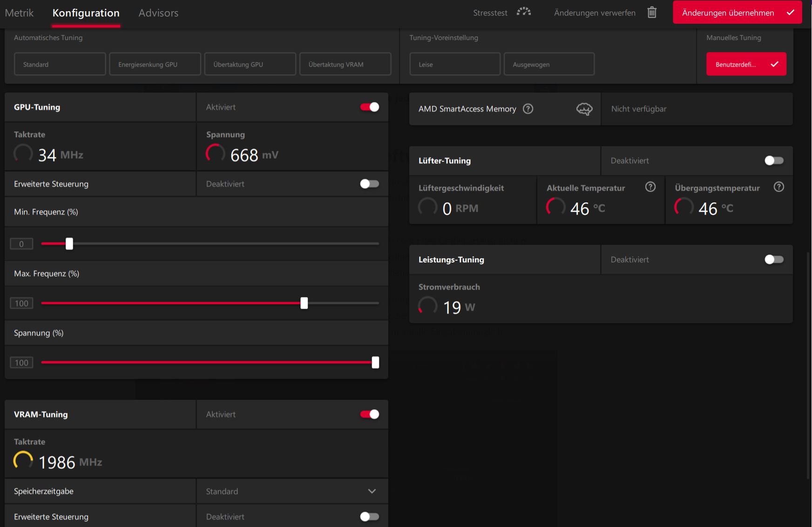Enable the Lüfter-Tuning toggle
The height and width of the screenshot is (527, 812).
(774, 161)
